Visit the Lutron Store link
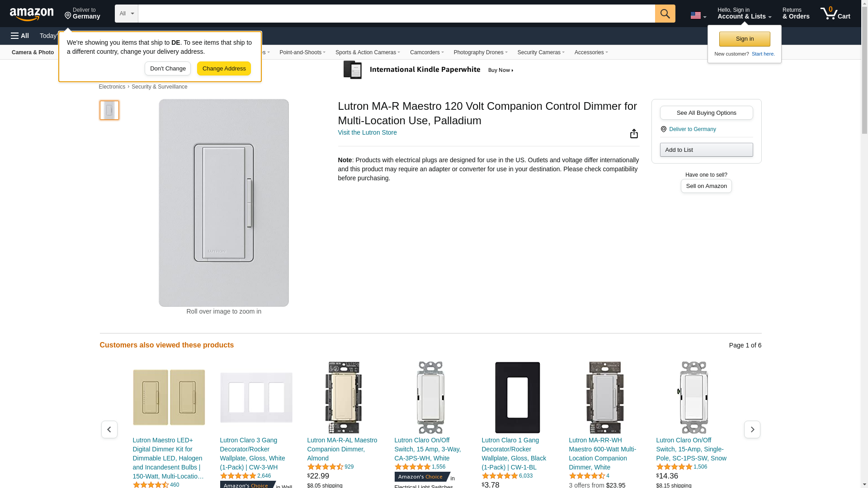868x488 pixels. (367, 132)
